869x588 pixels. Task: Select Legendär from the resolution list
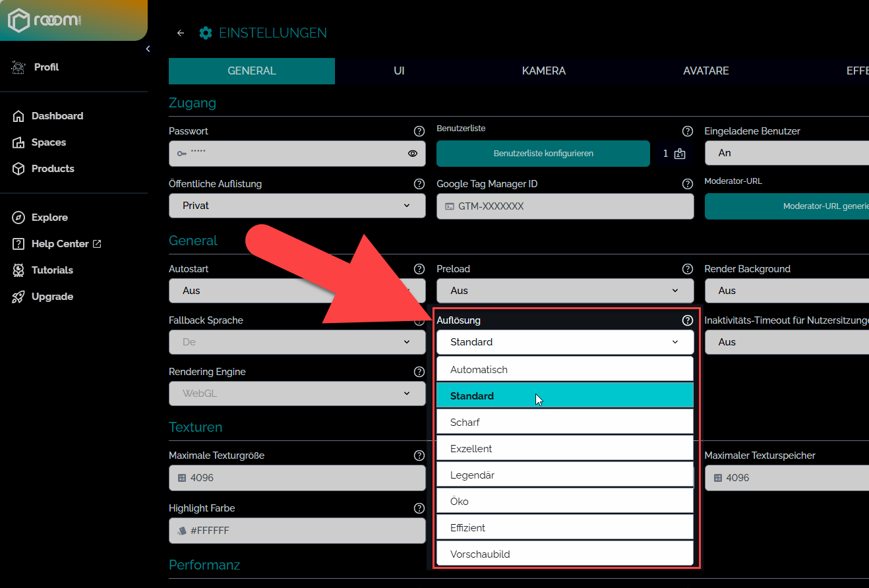[564, 475]
